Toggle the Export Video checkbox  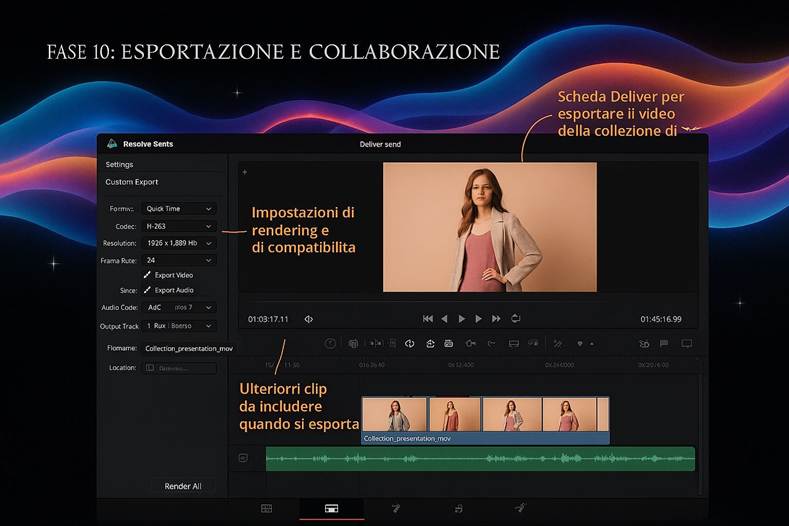pos(147,275)
